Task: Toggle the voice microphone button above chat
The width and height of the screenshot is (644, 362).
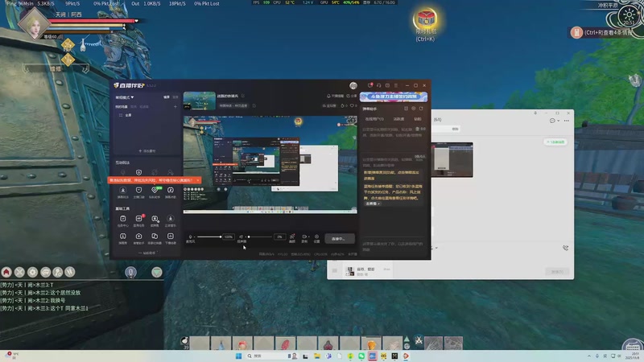Action: [x=130, y=272]
